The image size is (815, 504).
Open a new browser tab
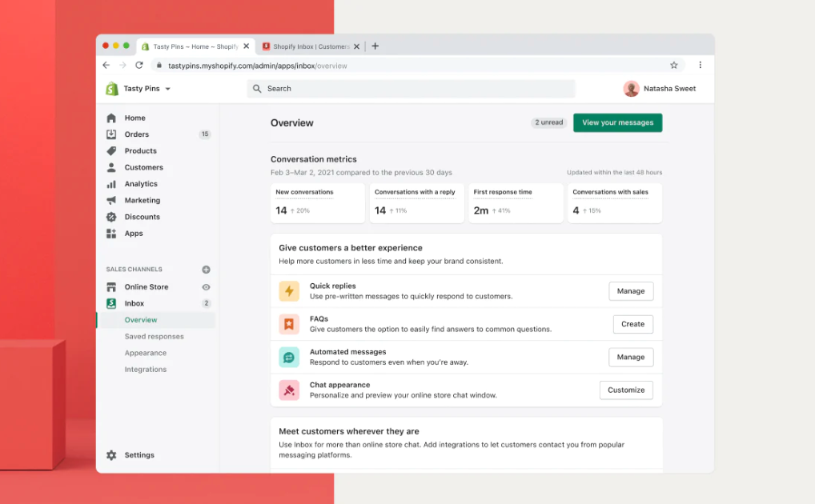click(x=375, y=46)
